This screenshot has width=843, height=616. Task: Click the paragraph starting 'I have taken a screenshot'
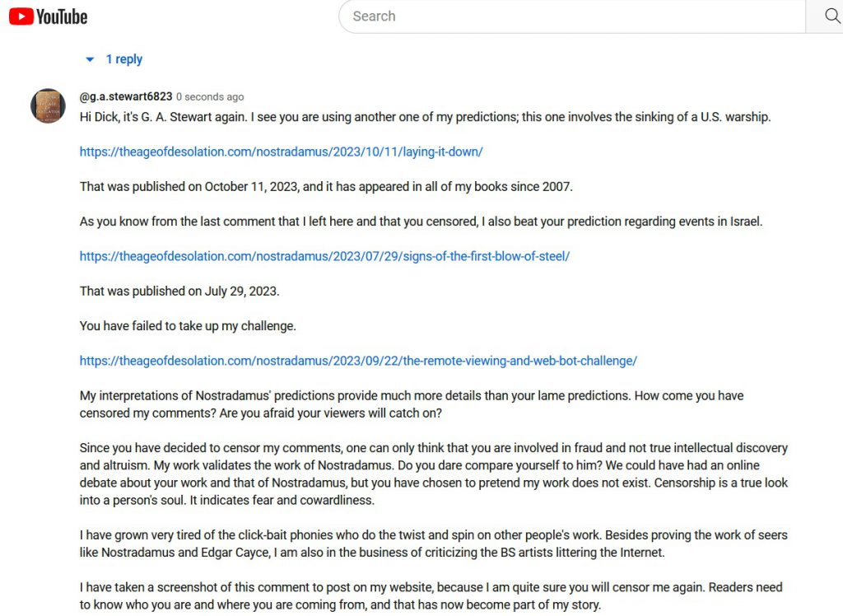(431, 595)
